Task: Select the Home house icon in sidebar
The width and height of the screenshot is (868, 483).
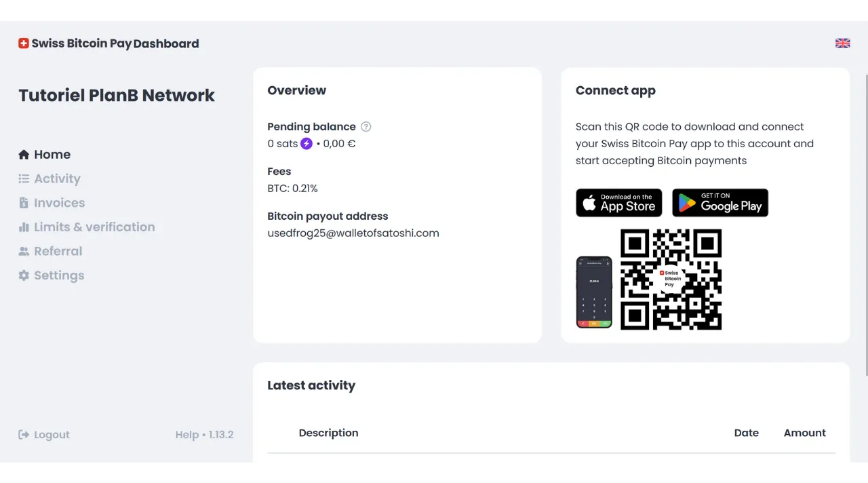Action: pyautogui.click(x=24, y=154)
